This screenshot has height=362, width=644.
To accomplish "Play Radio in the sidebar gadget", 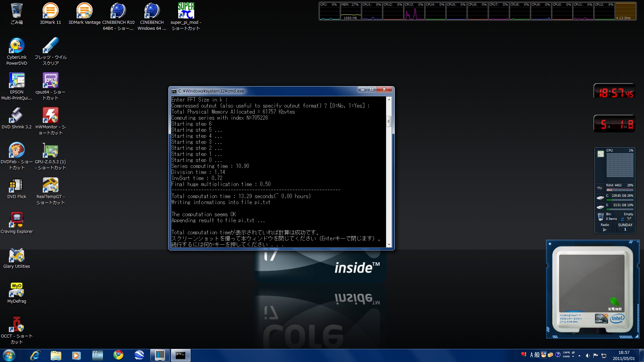I will pyautogui.click(x=605, y=230).
